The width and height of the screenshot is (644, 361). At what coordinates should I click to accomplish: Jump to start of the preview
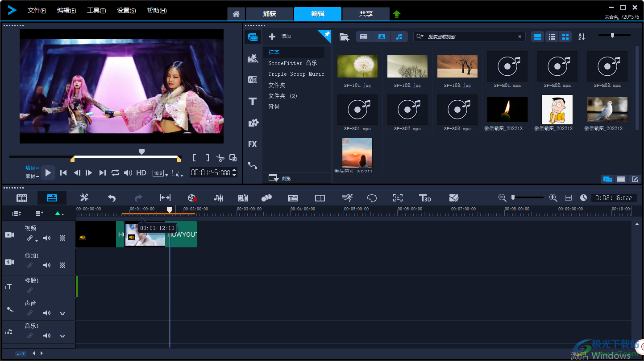[64, 172]
